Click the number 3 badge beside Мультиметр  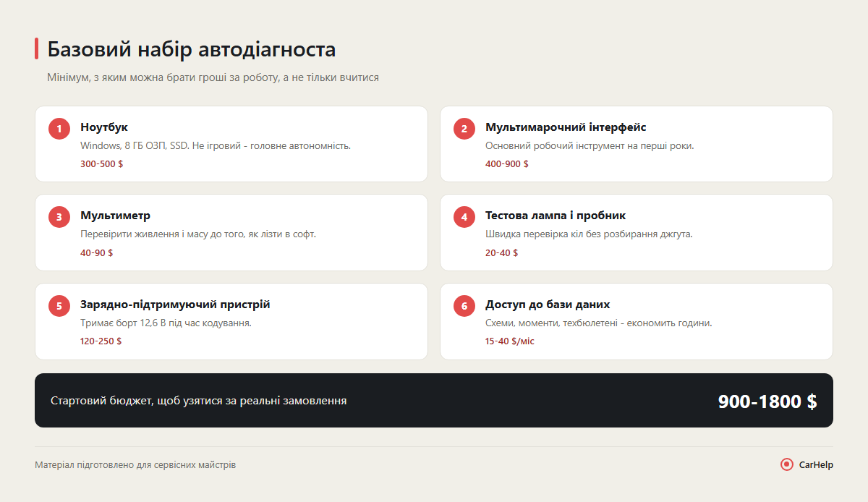click(x=59, y=217)
